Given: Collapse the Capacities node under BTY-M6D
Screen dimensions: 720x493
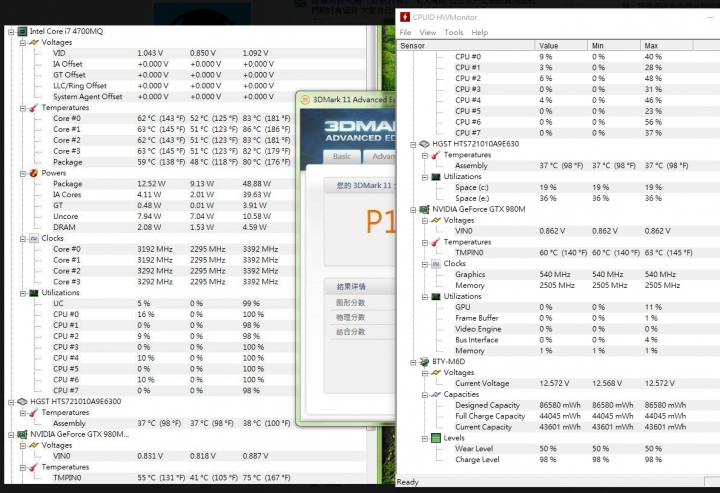Looking at the screenshot, I should click(x=425, y=395).
